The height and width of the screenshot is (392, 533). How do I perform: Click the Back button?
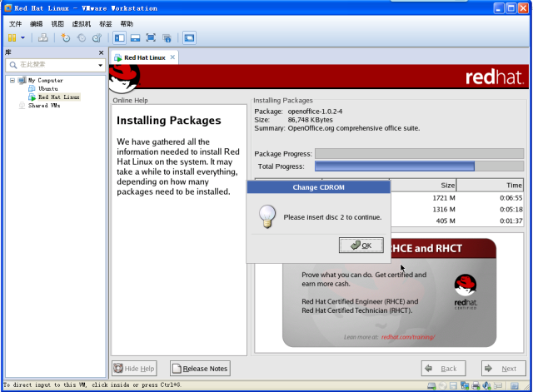(x=444, y=369)
